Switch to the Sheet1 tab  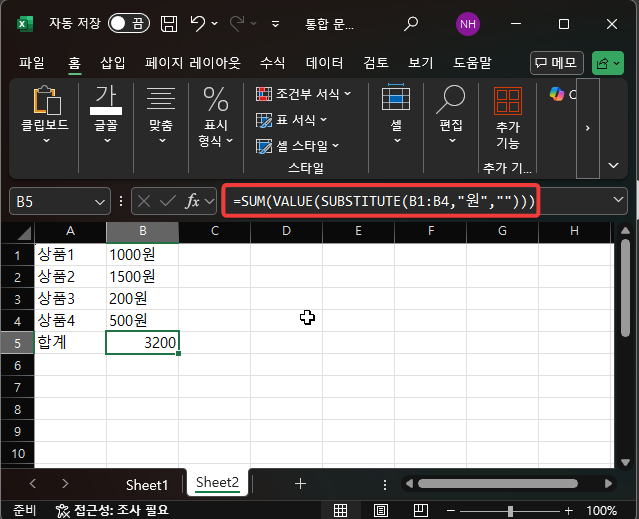[x=147, y=485]
